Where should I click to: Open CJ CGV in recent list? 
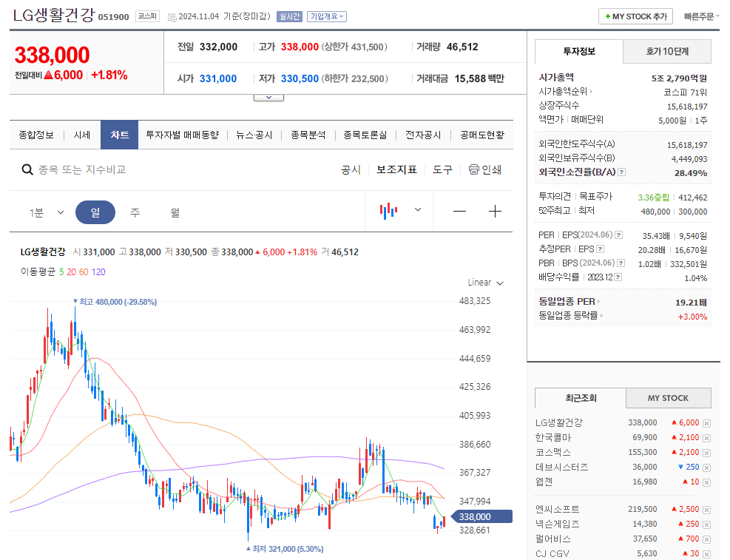pyautogui.click(x=552, y=554)
